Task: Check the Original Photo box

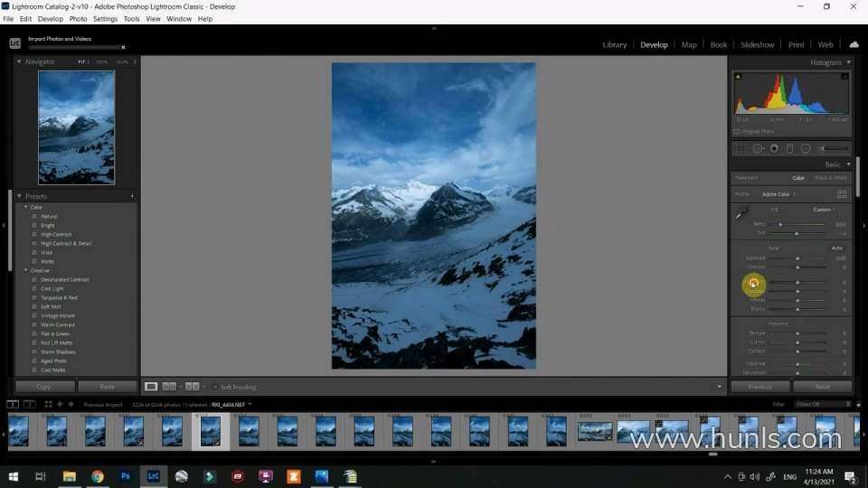Action: pyautogui.click(x=737, y=132)
